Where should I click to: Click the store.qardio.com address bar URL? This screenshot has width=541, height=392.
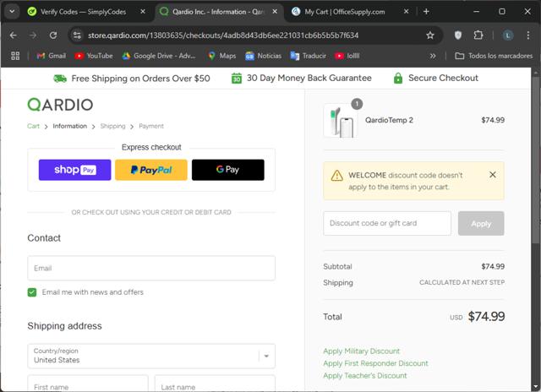(223, 35)
